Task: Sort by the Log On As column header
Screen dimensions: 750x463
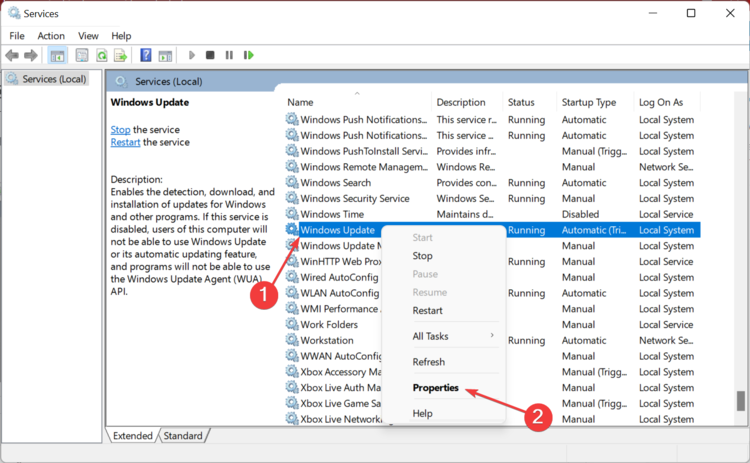Action: (666, 102)
